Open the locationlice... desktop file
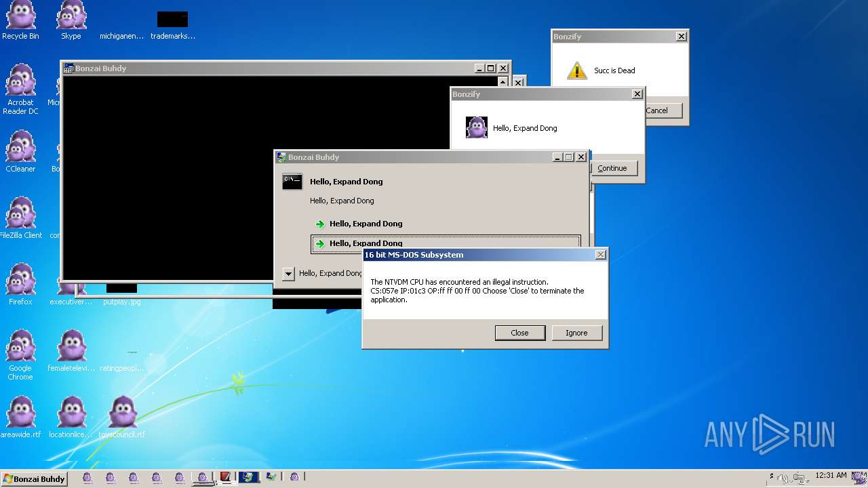 (x=71, y=418)
